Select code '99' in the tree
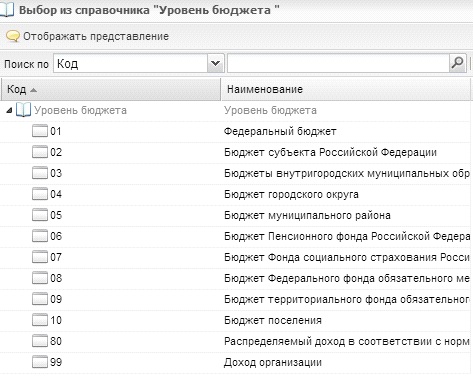Image resolution: width=473 pixels, height=377 pixels. click(x=56, y=362)
